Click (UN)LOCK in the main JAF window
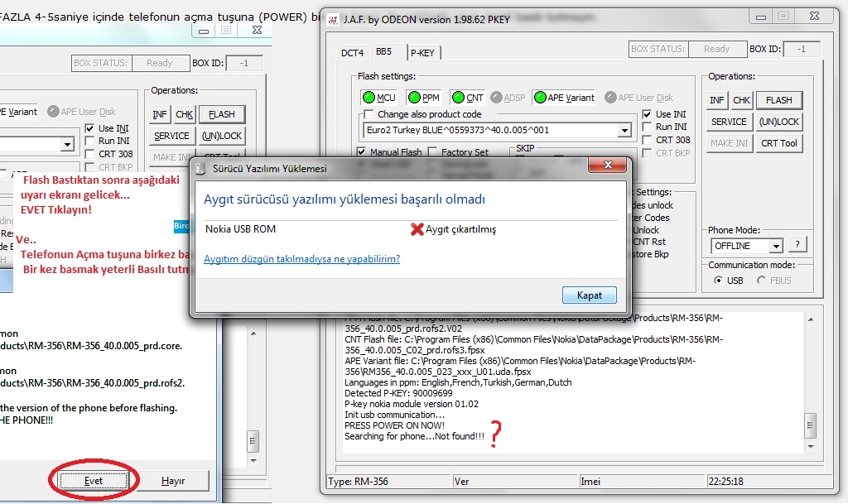This screenshot has width=848, height=504. point(778,122)
